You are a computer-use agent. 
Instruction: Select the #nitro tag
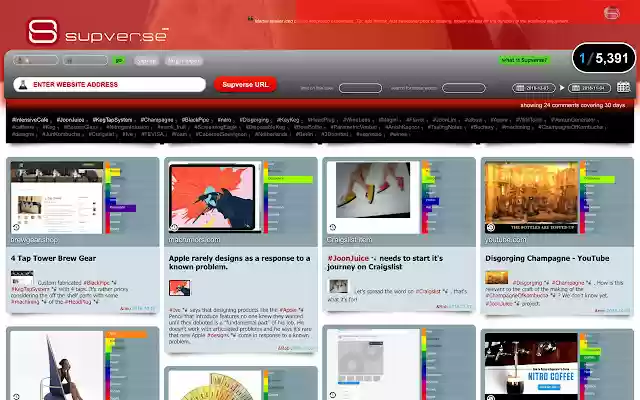click(224, 120)
